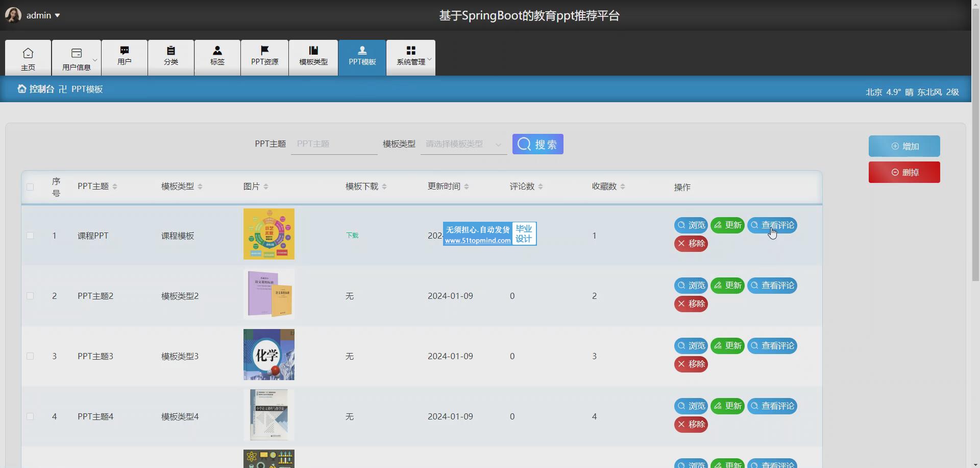Open the 主页 home navigation item
This screenshot has width=980, height=468.
28,58
